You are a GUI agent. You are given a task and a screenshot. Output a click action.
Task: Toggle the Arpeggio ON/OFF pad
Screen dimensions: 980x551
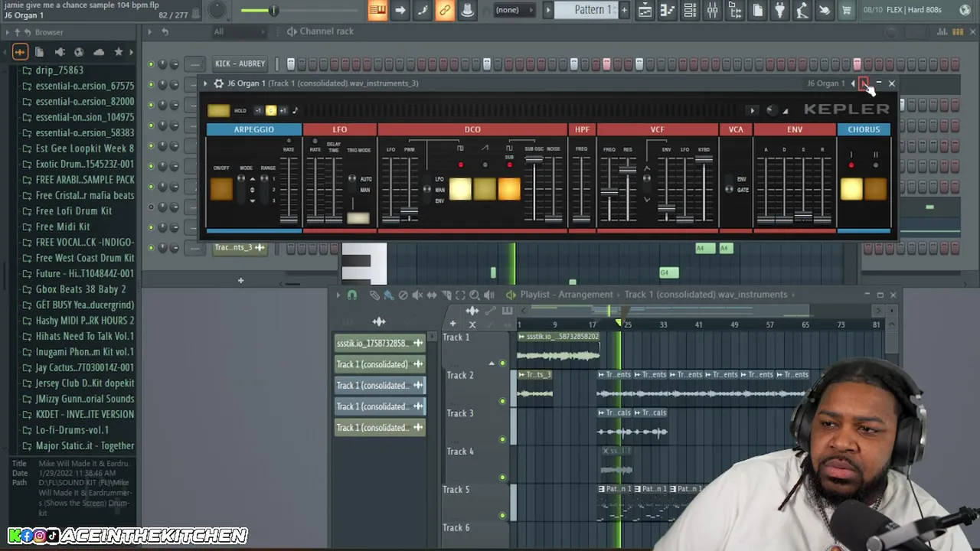click(x=221, y=188)
